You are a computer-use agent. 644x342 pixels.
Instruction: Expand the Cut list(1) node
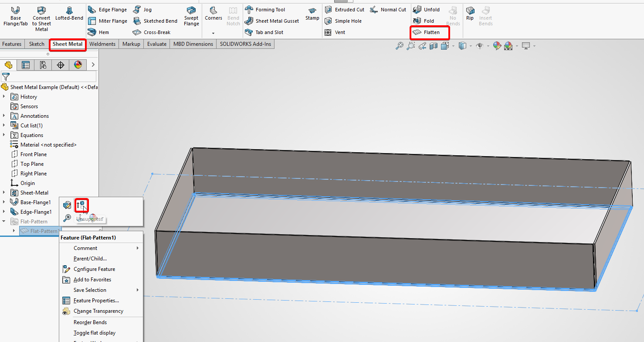coord(4,125)
